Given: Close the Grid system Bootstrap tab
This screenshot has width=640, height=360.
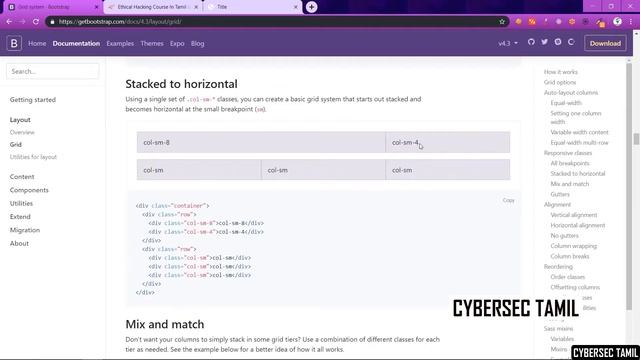Looking at the screenshot, I should point(97,7).
